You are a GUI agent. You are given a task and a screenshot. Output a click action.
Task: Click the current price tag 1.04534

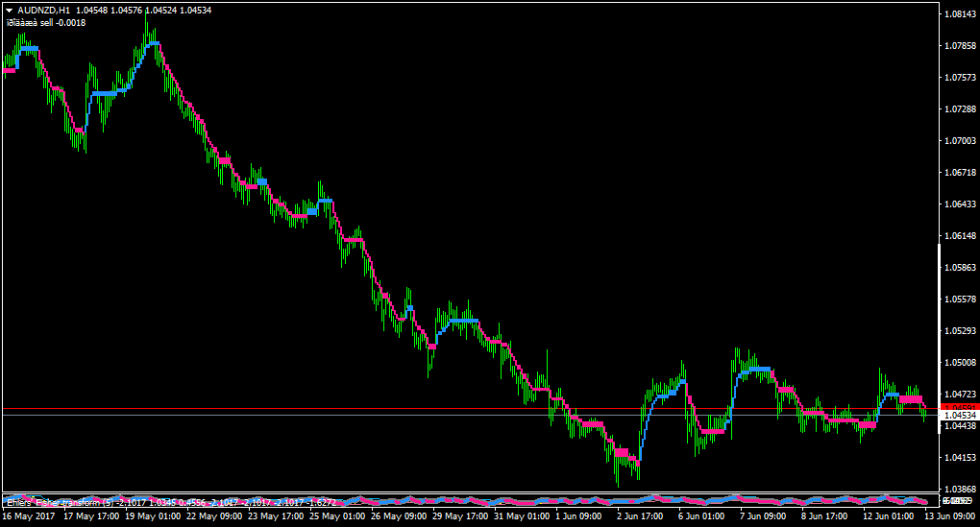[960, 416]
